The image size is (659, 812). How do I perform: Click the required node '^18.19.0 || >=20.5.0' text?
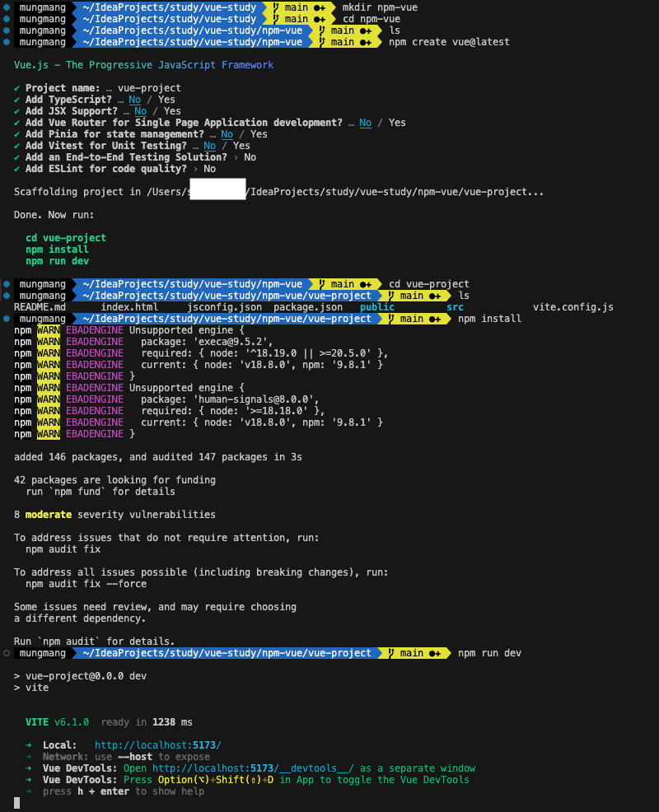(308, 353)
